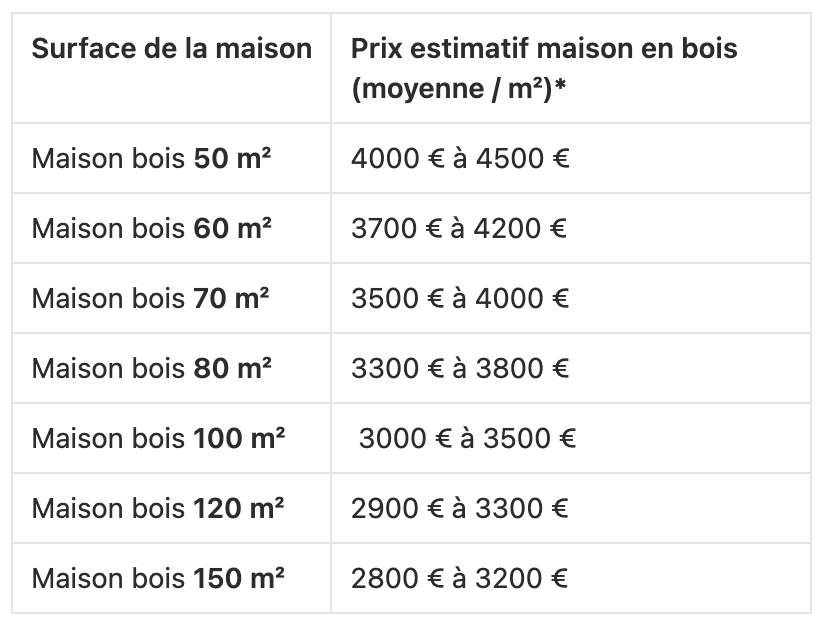Click the price '3300 € à 3800 €'

point(460,369)
